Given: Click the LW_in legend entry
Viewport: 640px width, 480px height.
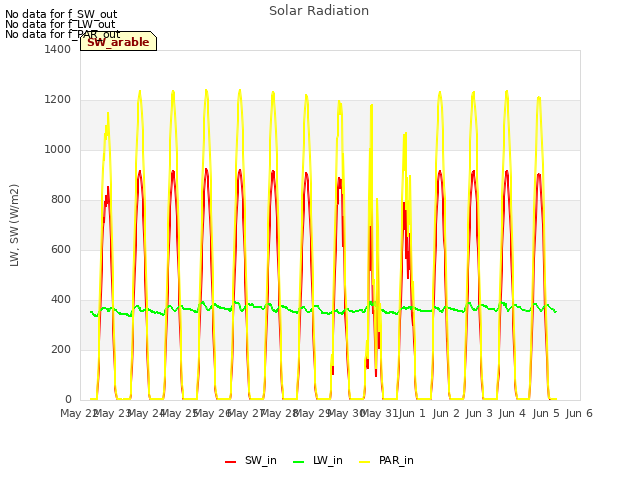Looking at the screenshot, I should (318, 461).
